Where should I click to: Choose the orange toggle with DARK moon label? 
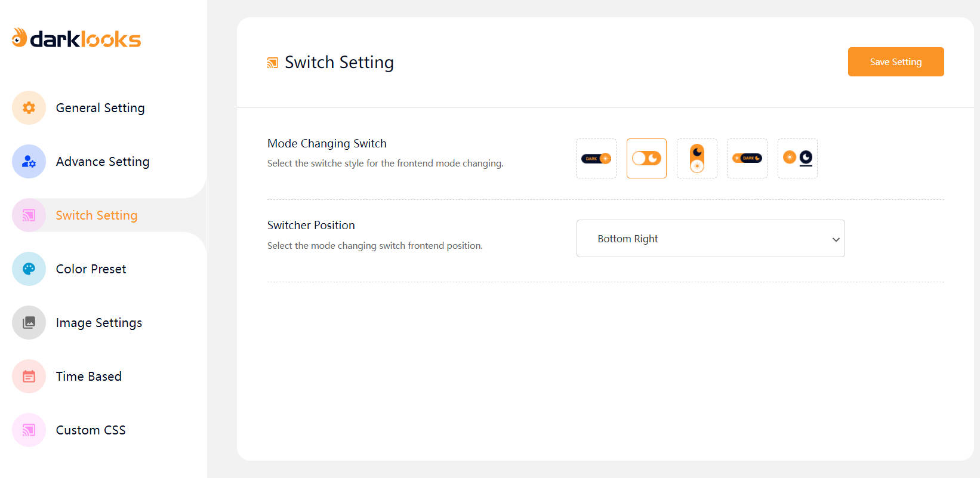click(x=747, y=159)
